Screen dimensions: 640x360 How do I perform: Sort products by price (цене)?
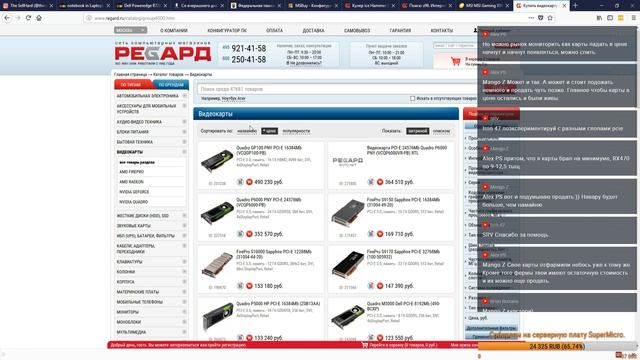click(x=269, y=131)
